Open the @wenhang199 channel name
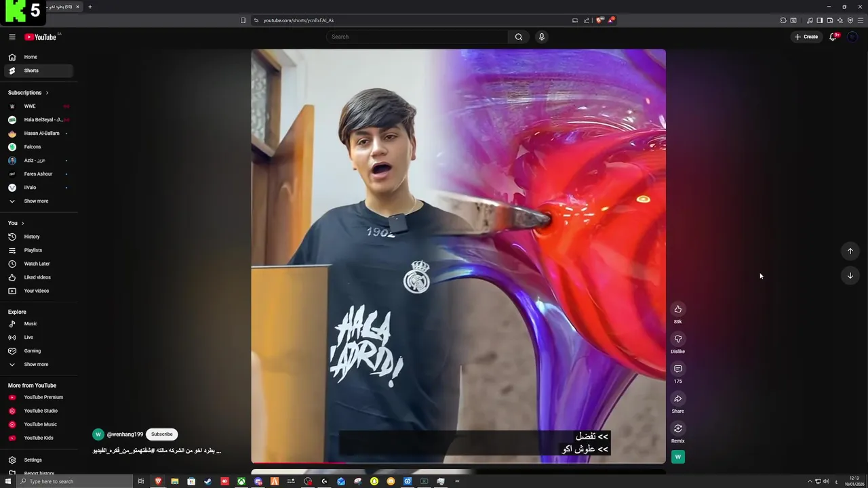The height and width of the screenshot is (488, 868). pyautogui.click(x=125, y=434)
